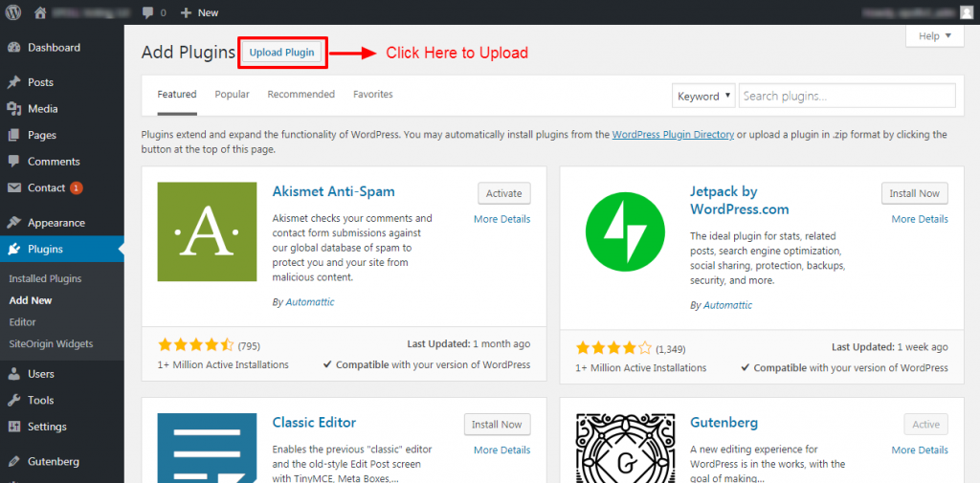Click 'Last Updated: 1 week ago' text

coord(889,347)
